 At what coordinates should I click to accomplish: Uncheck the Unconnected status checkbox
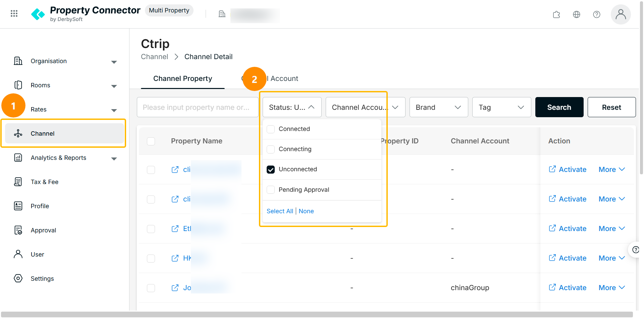coord(271,170)
